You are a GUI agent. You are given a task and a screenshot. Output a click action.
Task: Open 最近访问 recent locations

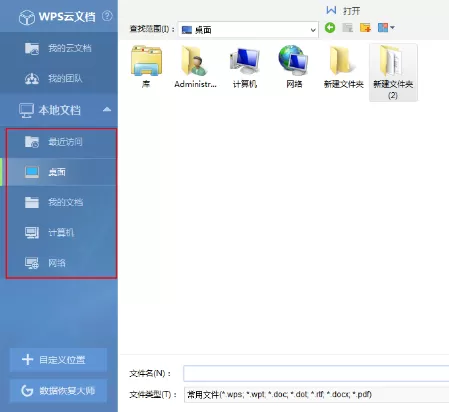click(61, 142)
